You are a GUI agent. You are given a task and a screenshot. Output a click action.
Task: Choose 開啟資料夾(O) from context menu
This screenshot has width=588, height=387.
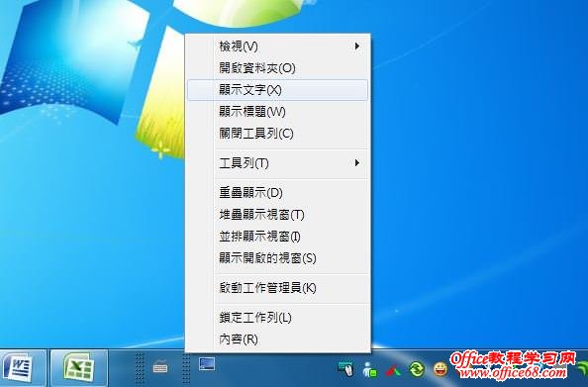pyautogui.click(x=277, y=68)
